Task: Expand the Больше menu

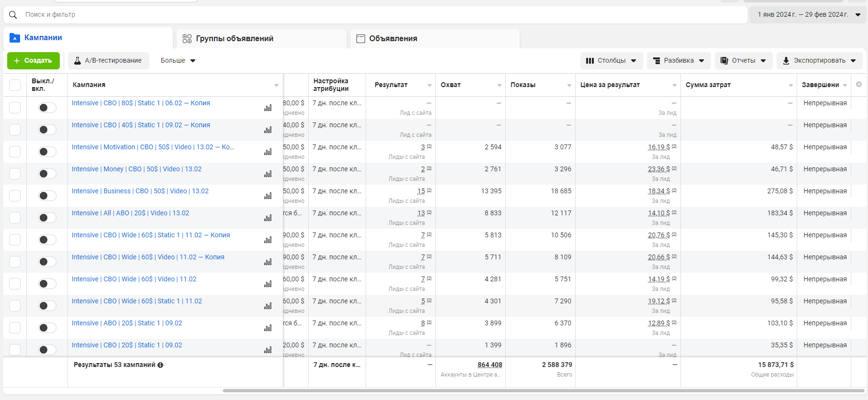Action: (x=178, y=61)
